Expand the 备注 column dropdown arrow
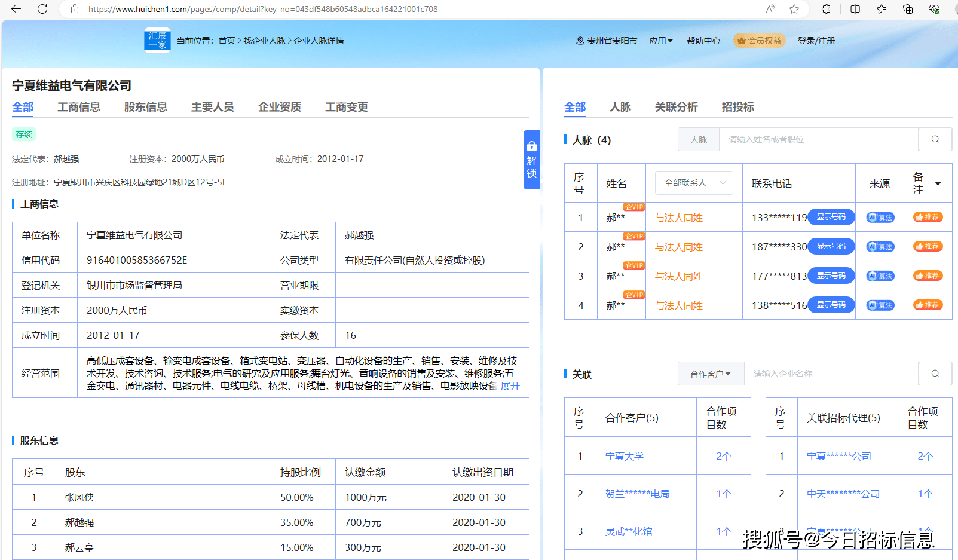This screenshot has width=958, height=560. click(938, 183)
